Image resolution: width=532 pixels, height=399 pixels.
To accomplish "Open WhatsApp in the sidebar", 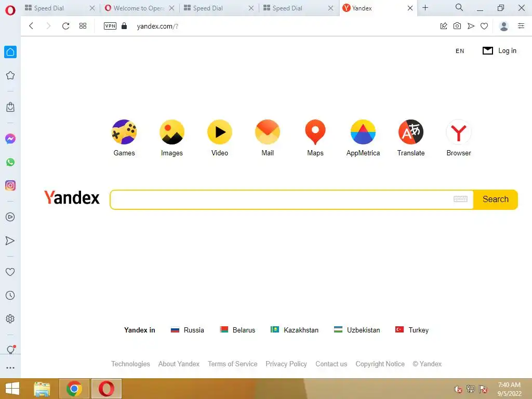I will [10, 162].
